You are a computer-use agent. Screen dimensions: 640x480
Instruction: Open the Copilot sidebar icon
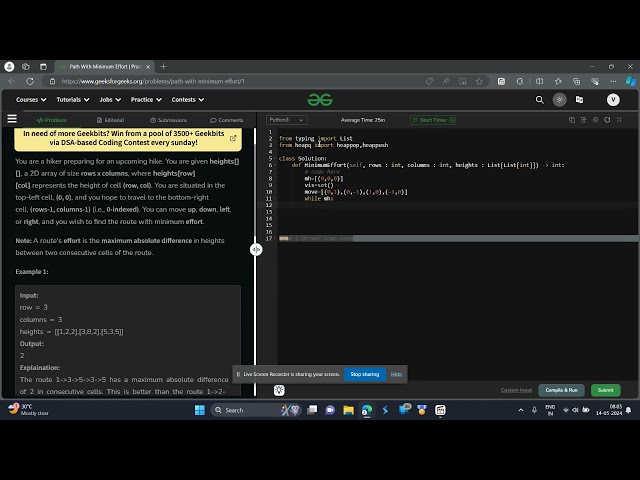click(x=631, y=81)
